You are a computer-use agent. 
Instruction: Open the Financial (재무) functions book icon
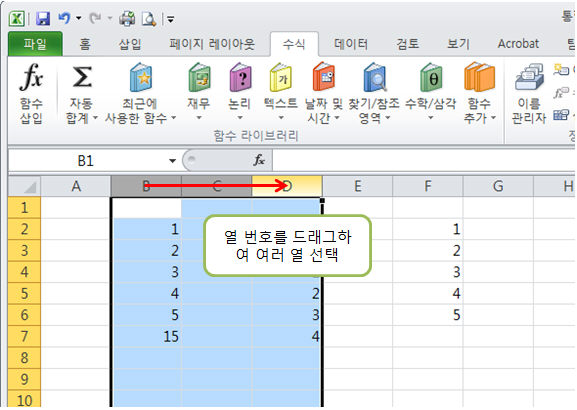(199, 77)
